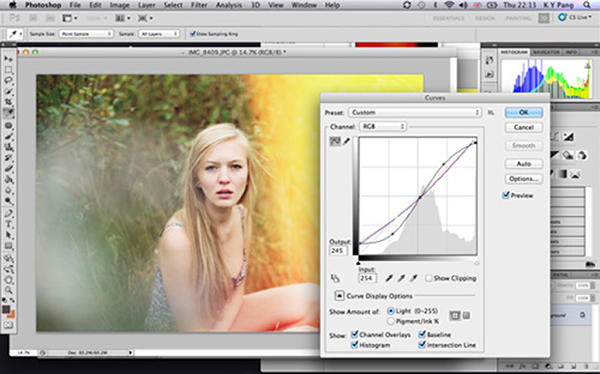
Task: Click the foreground color swatch
Action: (7, 309)
